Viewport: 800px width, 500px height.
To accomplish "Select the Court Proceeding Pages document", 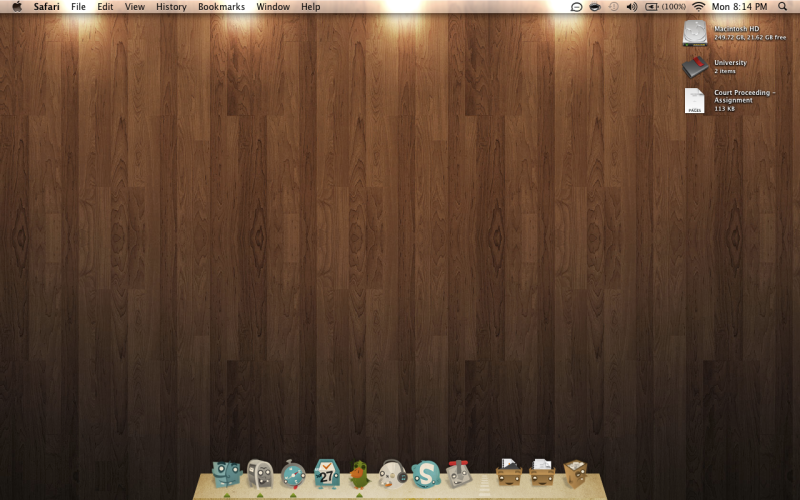I will pyautogui.click(x=695, y=100).
